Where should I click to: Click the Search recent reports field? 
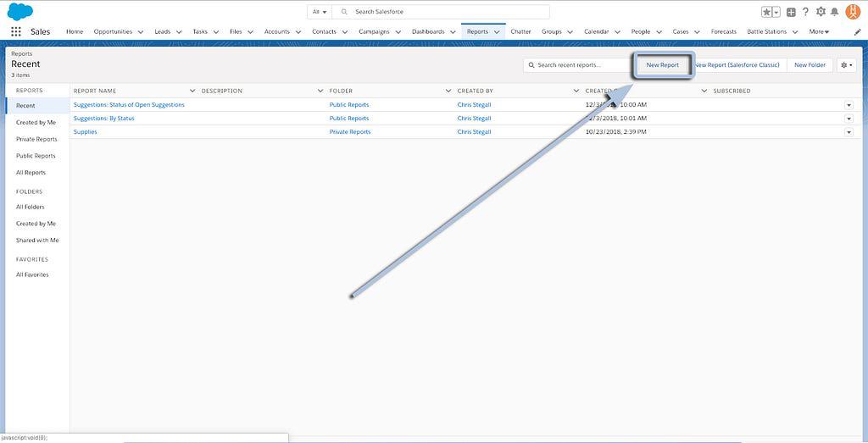click(576, 64)
